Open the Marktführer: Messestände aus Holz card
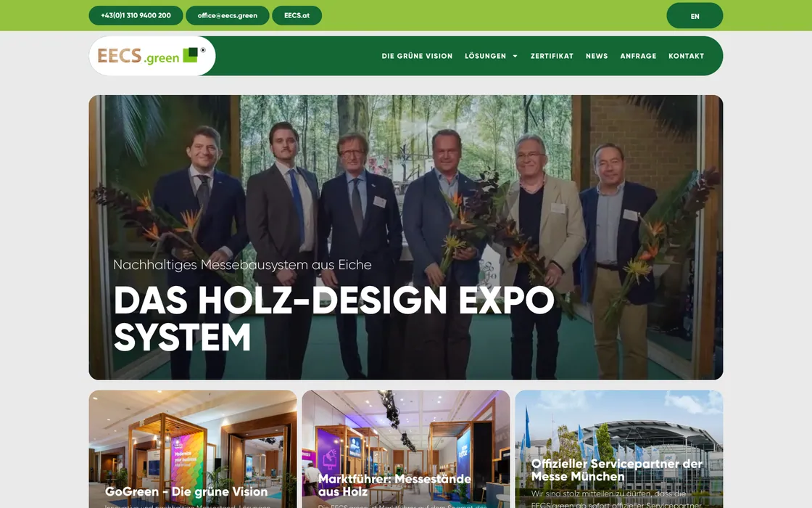This screenshot has width=812, height=508. [x=406, y=449]
